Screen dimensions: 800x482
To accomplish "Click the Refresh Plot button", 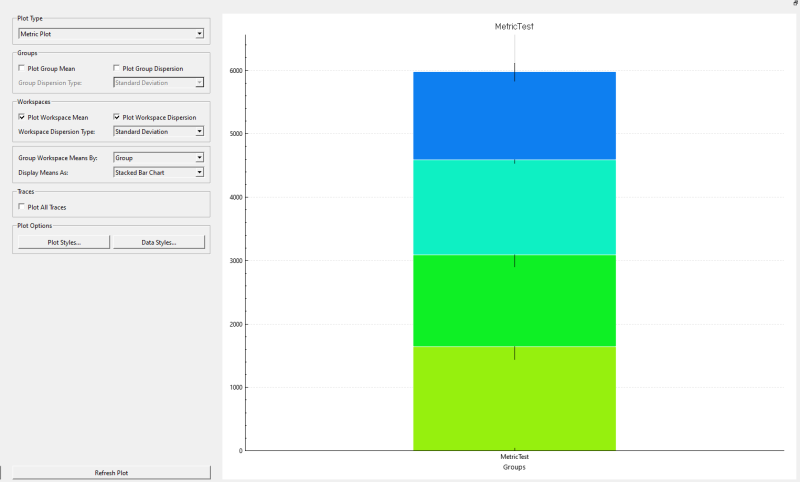I will coord(111,473).
